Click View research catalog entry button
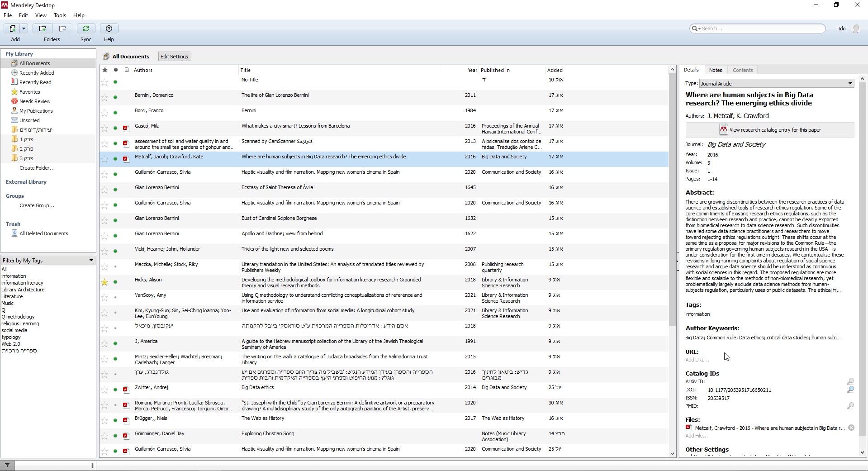Screen dimensions: 868x471 click(770, 130)
